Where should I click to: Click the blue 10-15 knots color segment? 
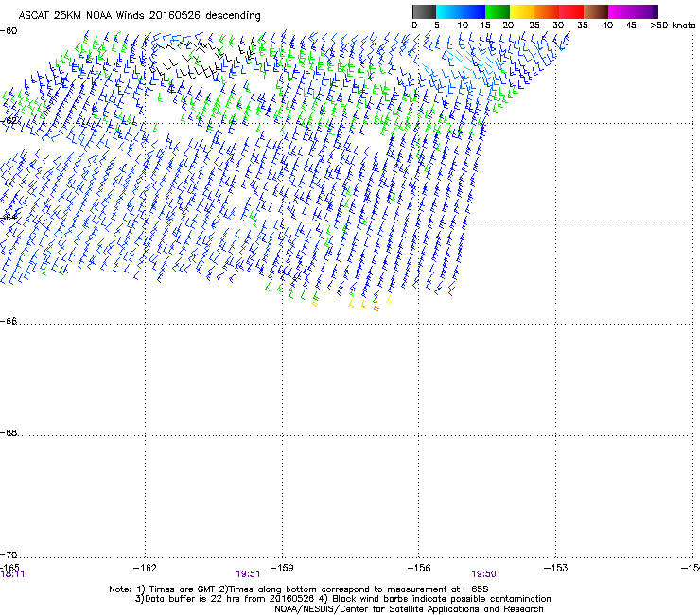(473, 11)
